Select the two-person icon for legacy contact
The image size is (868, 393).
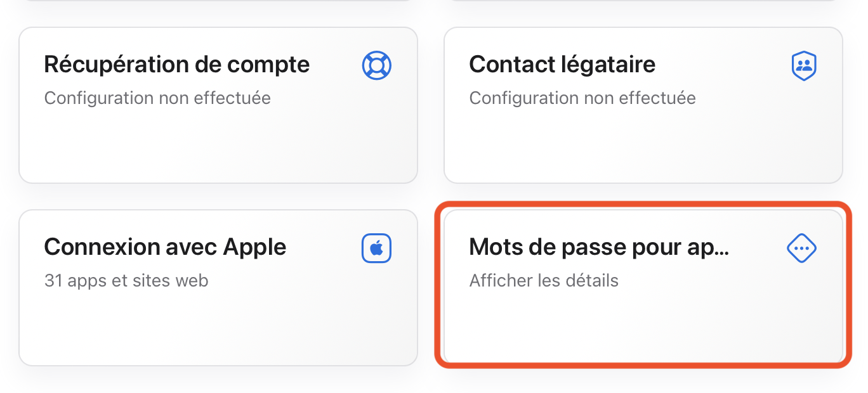point(803,66)
